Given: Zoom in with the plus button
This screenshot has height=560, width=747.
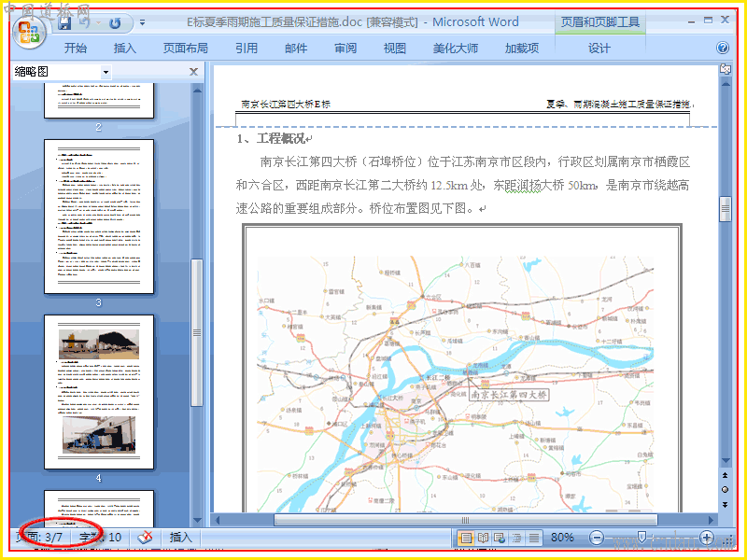Looking at the screenshot, I should [x=707, y=539].
